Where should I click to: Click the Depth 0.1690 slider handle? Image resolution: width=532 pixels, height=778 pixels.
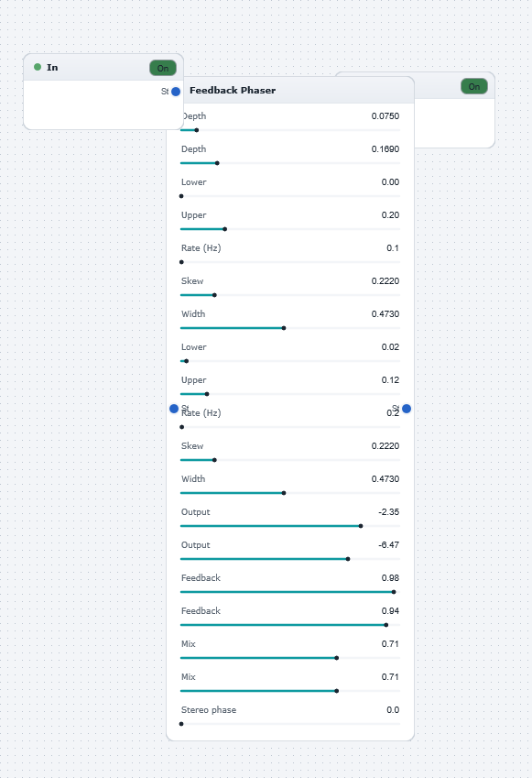pyautogui.click(x=217, y=163)
